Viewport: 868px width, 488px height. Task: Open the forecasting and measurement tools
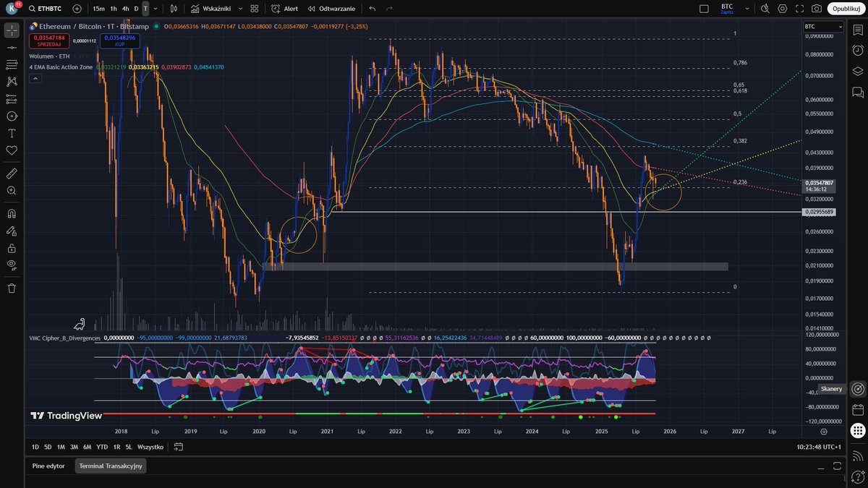click(12, 99)
